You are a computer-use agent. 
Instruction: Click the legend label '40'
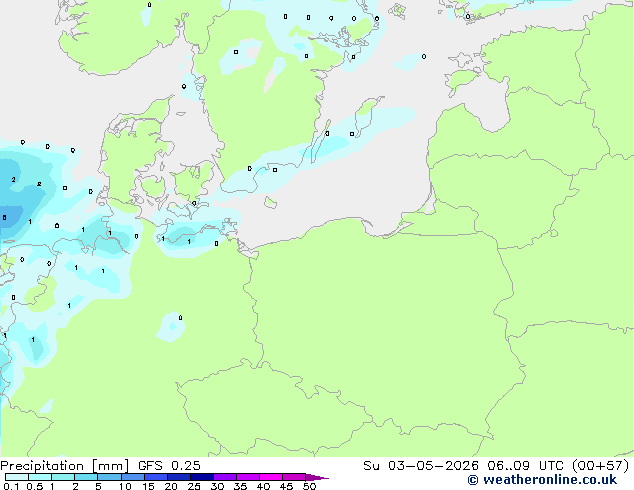[263, 486]
